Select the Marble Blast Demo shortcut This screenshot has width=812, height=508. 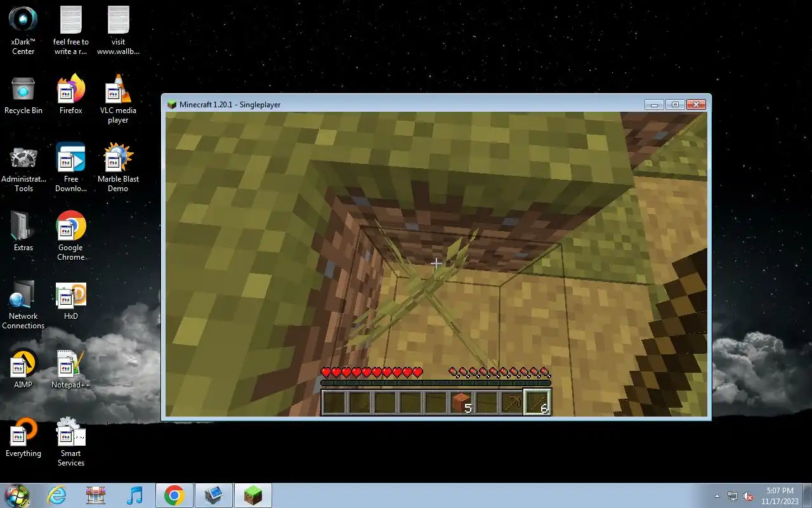click(118, 168)
